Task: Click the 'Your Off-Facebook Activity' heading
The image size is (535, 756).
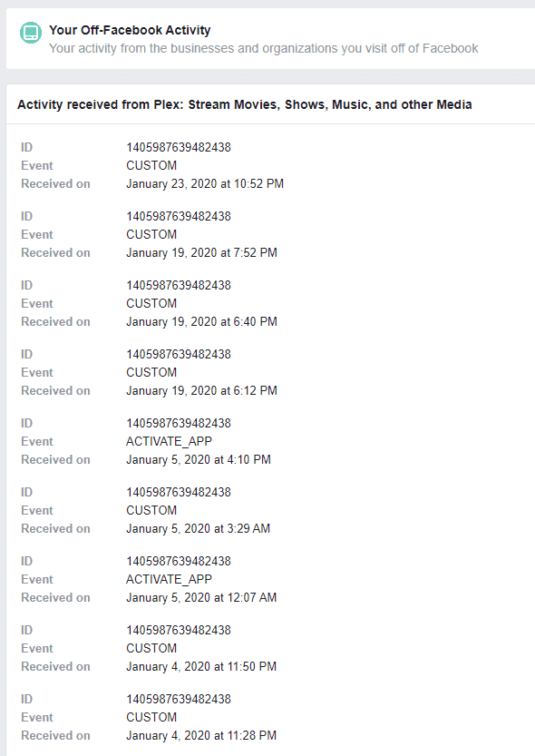Action: pyautogui.click(x=130, y=30)
